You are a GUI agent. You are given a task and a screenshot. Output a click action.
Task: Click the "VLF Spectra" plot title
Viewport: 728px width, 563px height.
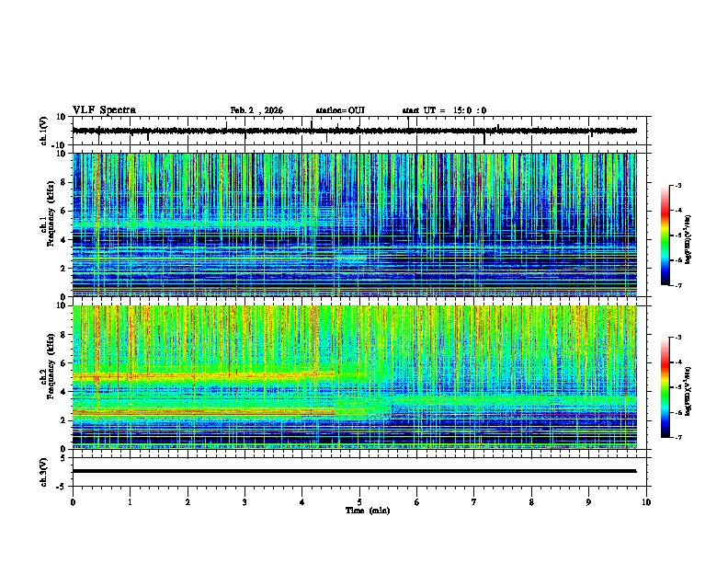pyautogui.click(x=104, y=110)
